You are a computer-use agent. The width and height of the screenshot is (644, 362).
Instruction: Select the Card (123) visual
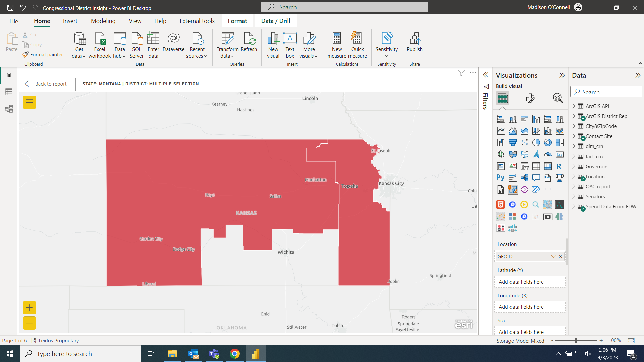(x=559, y=154)
